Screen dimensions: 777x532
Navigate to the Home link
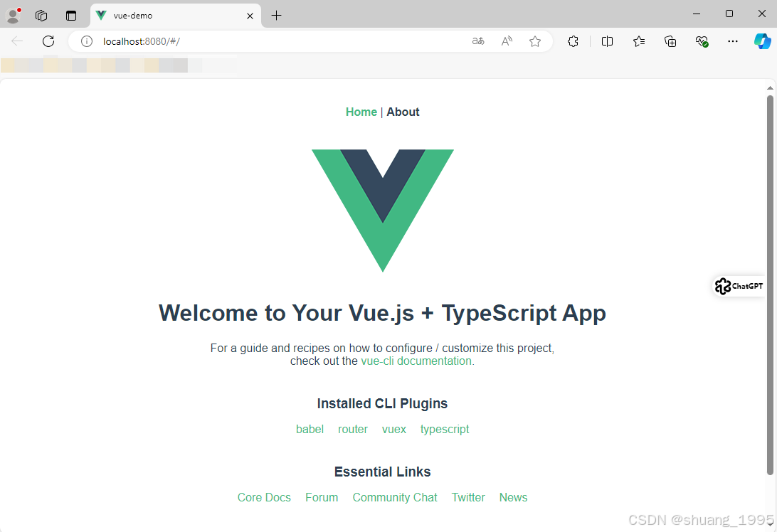pos(361,112)
